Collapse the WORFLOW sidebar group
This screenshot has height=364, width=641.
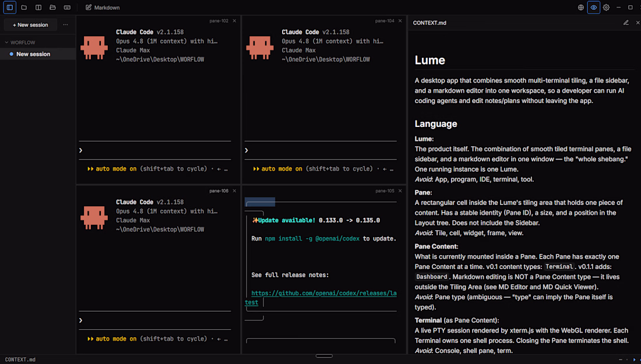tap(20, 43)
